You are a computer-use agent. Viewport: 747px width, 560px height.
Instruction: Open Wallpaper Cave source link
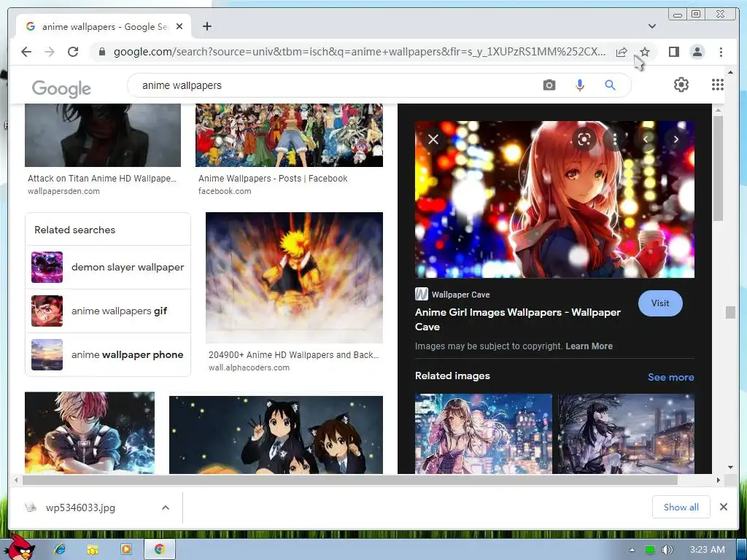coord(452,295)
